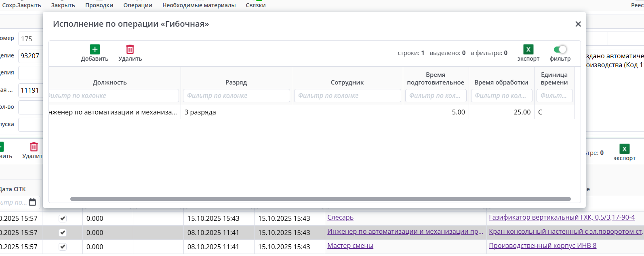Uncheck checkbox in the Слесарь row
Viewport: 644px width, 256px height.
coord(63,218)
